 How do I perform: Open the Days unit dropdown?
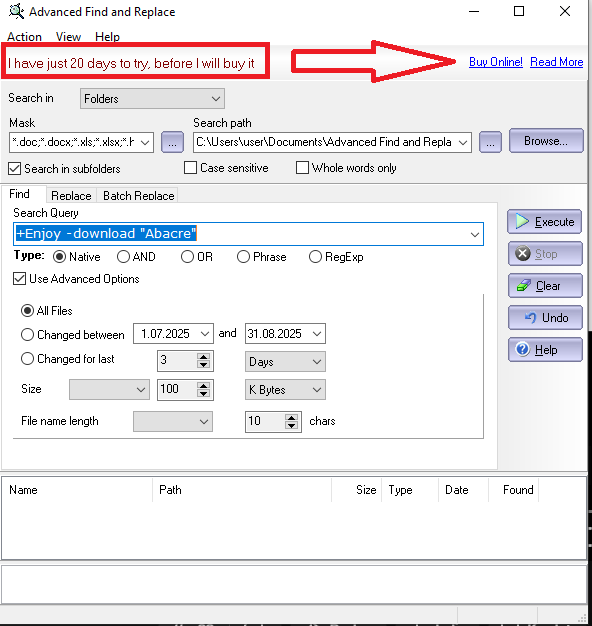[x=285, y=362]
